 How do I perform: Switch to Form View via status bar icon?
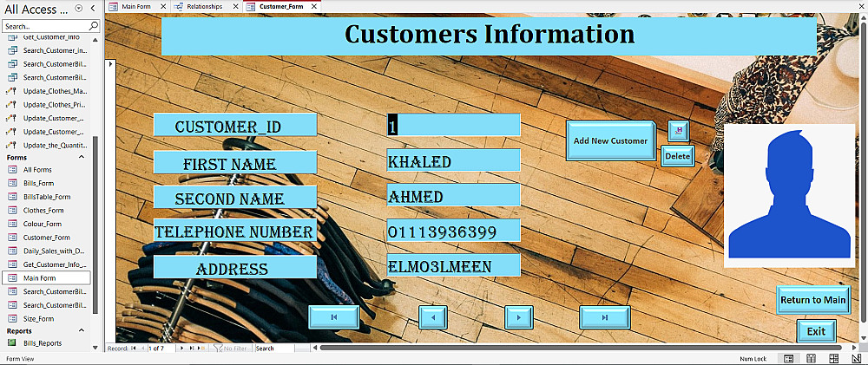pyautogui.click(x=789, y=359)
